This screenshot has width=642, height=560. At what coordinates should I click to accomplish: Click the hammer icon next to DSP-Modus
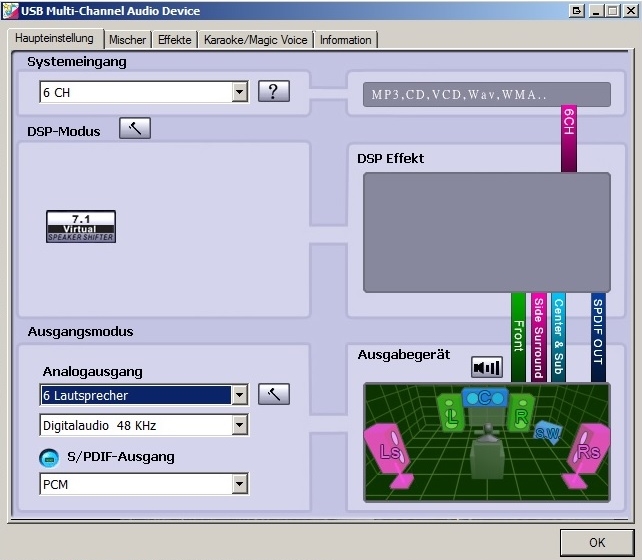[x=135, y=128]
